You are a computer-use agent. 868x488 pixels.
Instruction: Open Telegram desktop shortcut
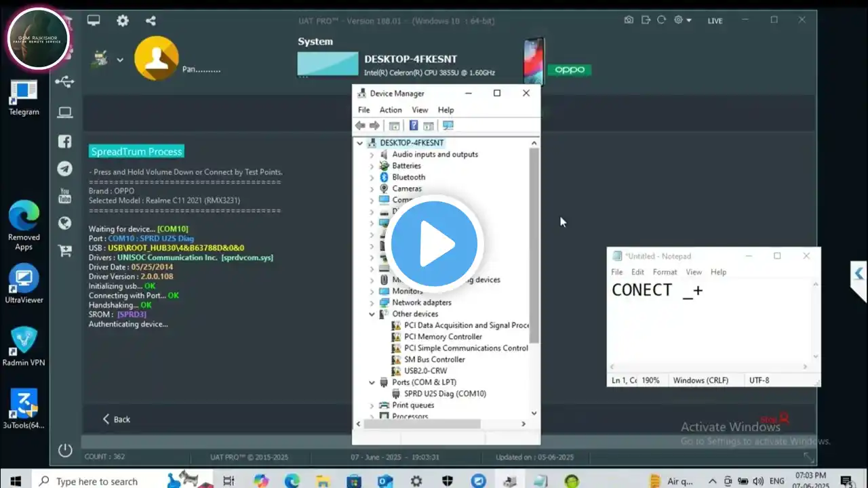coord(24,99)
